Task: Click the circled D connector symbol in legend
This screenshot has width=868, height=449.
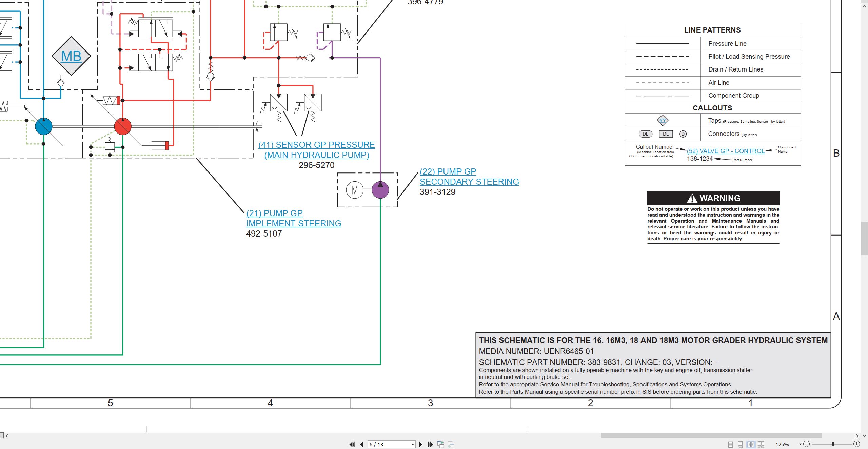Action: [683, 134]
